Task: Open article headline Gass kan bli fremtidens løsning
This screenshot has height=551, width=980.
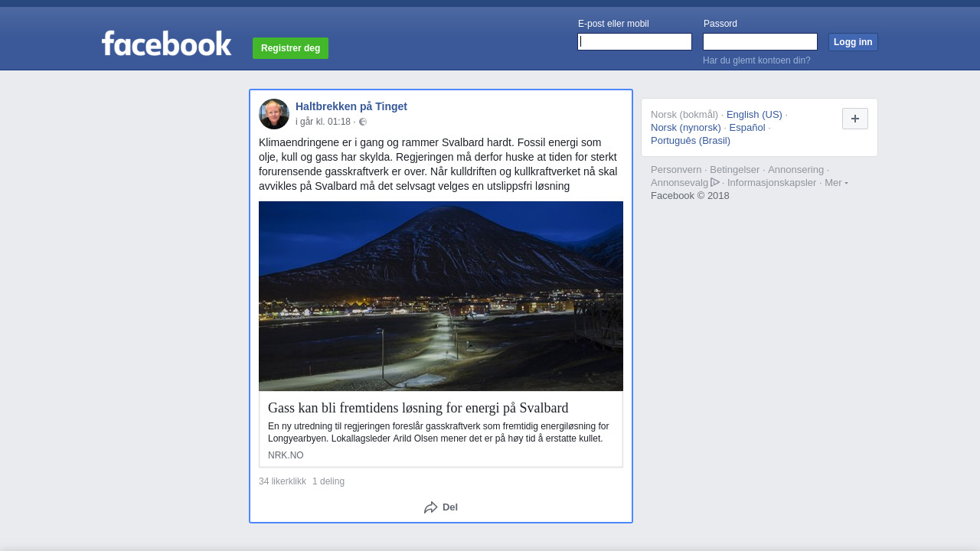Action: [418, 408]
